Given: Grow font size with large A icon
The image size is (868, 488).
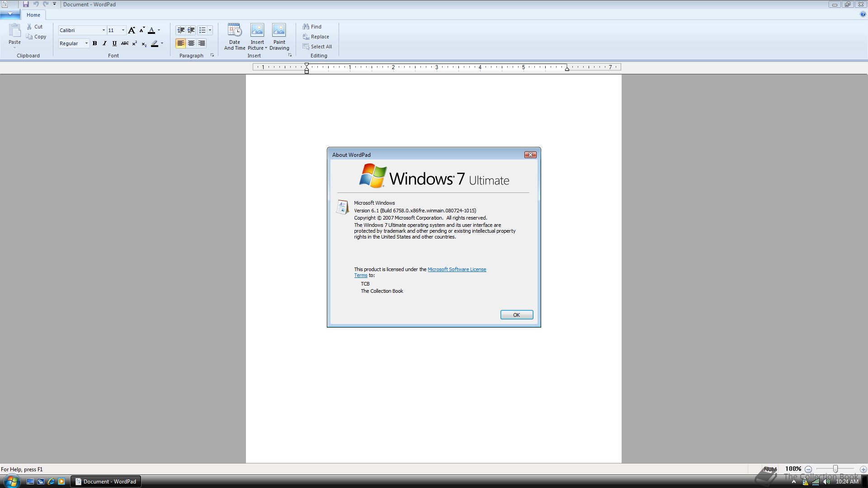Looking at the screenshot, I should 132,30.
